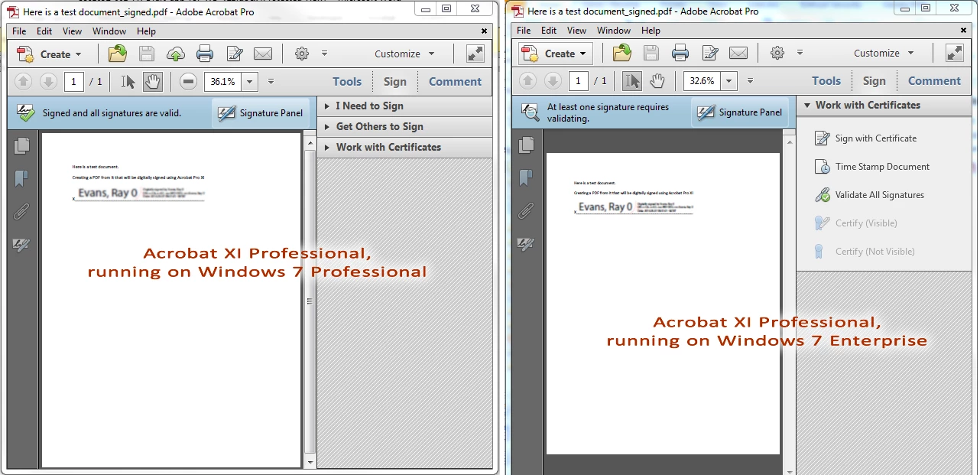This screenshot has width=980, height=475.
Task: Click Edit text icon in right window
Action: pos(709,53)
